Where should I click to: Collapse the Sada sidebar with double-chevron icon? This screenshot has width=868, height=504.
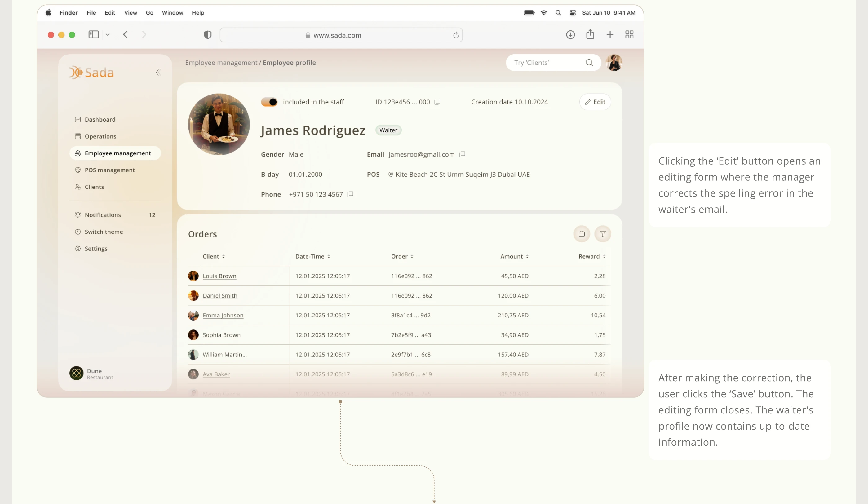pos(158,72)
